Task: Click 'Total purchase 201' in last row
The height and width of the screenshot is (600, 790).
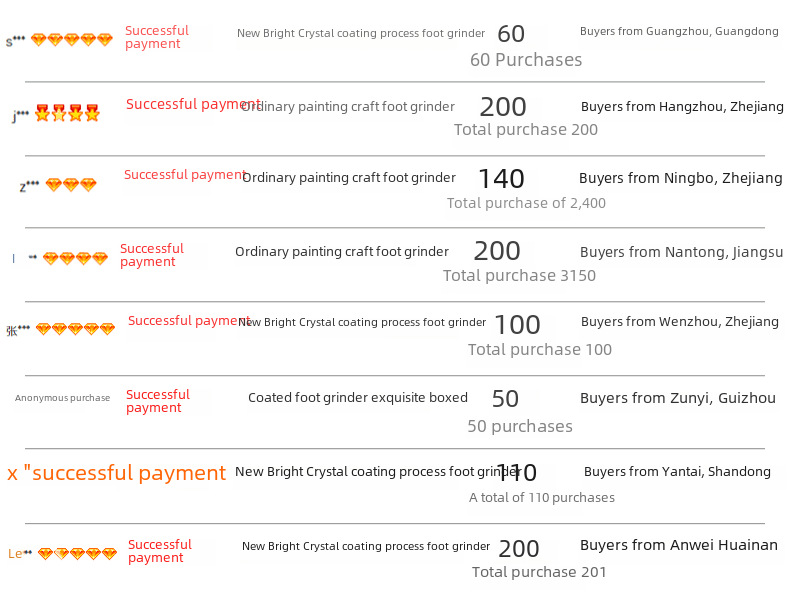Action: [x=539, y=572]
